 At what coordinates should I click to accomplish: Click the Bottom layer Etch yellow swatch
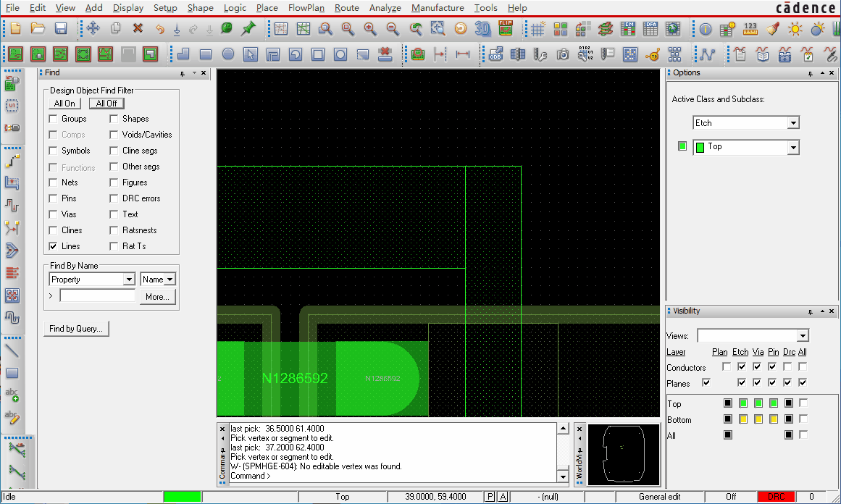click(743, 419)
